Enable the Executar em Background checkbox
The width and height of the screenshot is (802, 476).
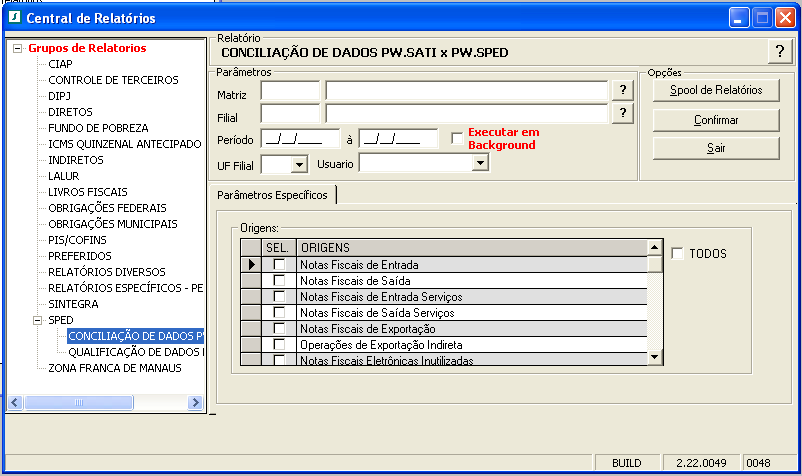(x=457, y=138)
